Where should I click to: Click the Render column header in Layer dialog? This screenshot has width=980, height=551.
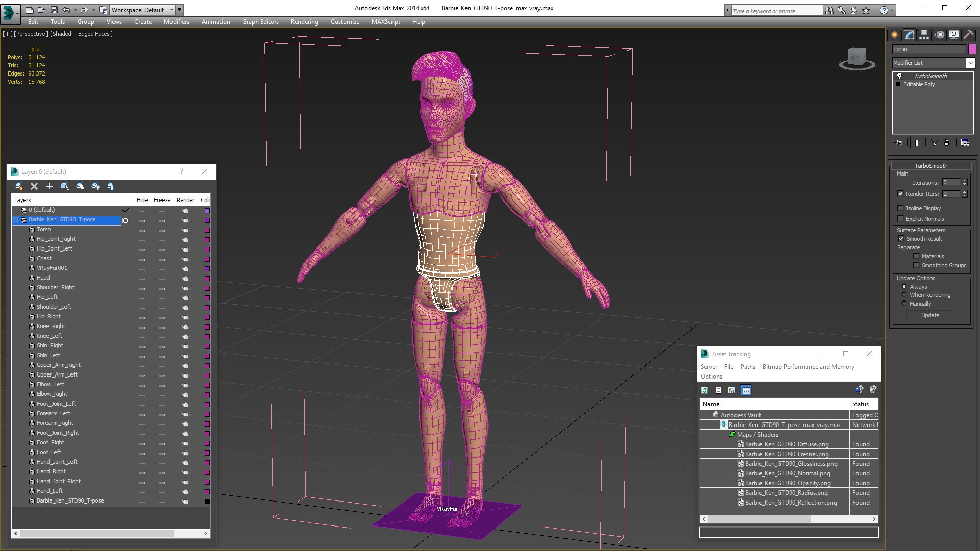185,200
